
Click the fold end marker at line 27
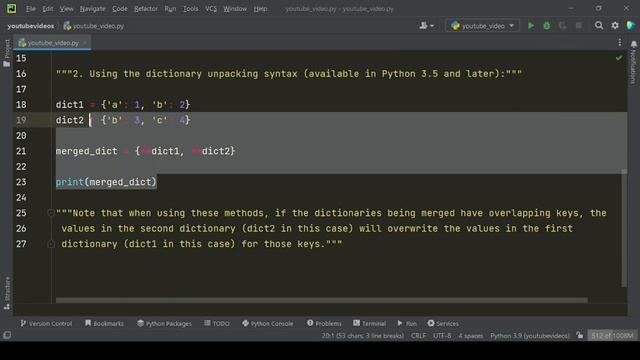pos(51,244)
